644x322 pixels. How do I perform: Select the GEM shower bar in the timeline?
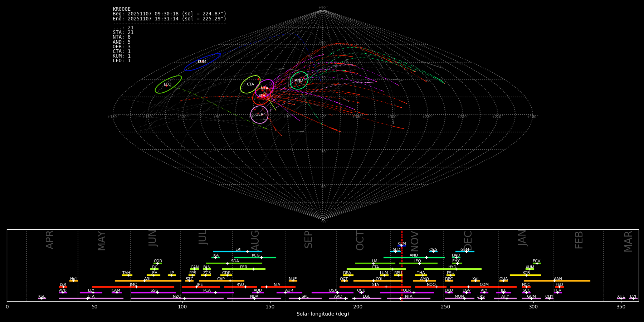(x=465, y=252)
